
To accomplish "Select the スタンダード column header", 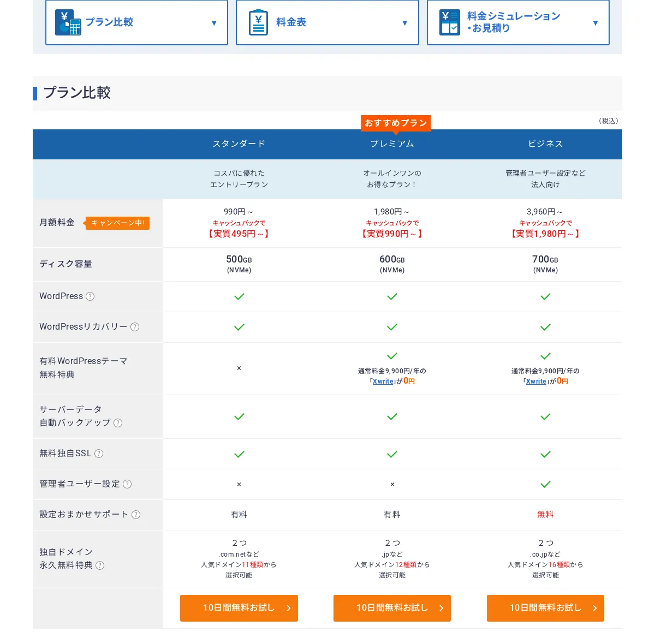I will click(x=239, y=144).
